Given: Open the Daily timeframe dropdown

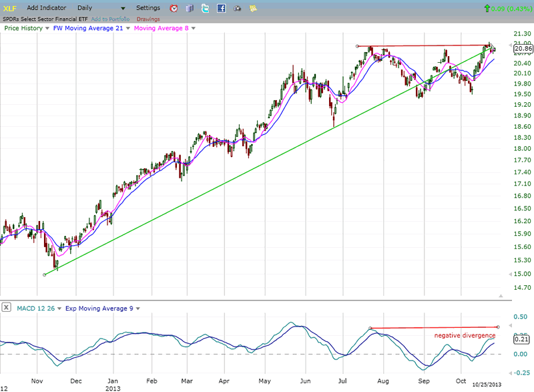Looking at the screenshot, I should (x=101, y=8).
